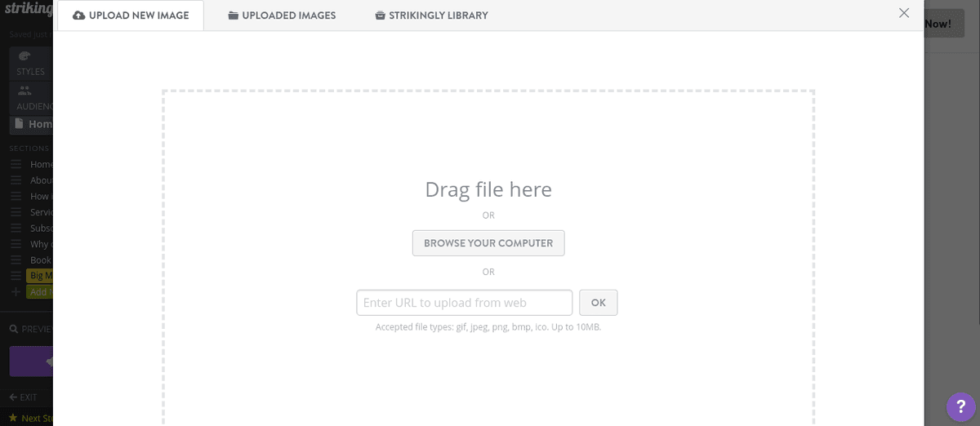
Task: Select the Subscribe section row
Action: pyautogui.click(x=31, y=228)
